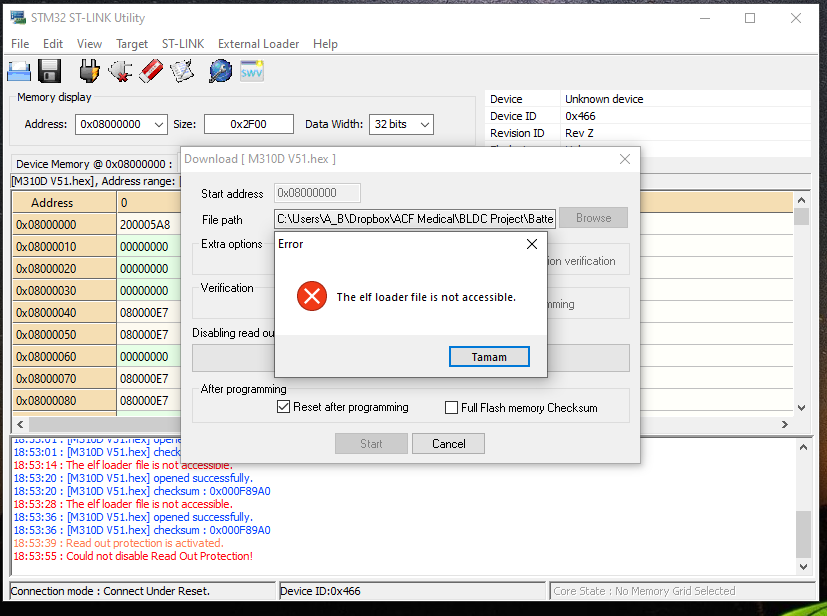Select the Device Memory @ 0x08000000 tab

[x=94, y=164]
